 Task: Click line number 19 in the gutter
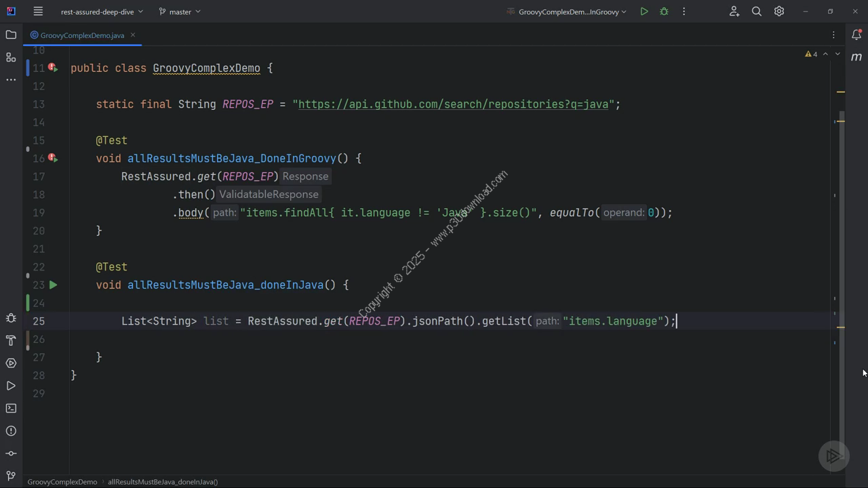39,213
